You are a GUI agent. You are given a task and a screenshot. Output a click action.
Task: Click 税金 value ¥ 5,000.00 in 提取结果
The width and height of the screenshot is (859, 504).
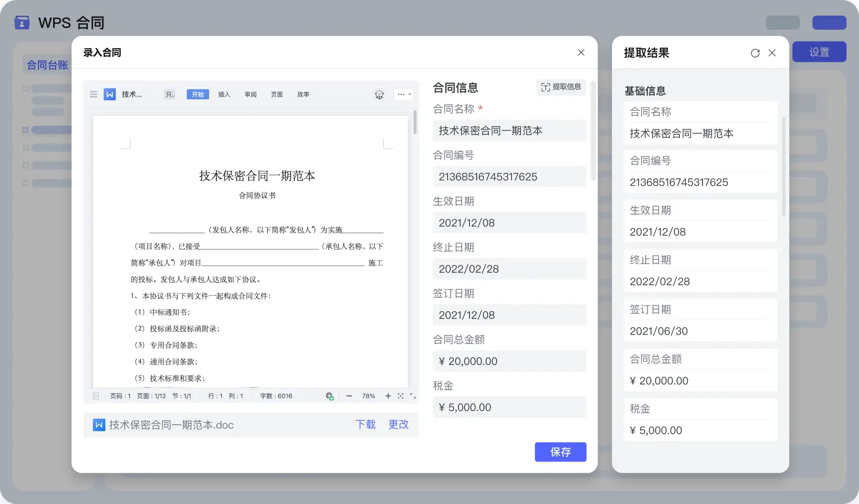[656, 430]
